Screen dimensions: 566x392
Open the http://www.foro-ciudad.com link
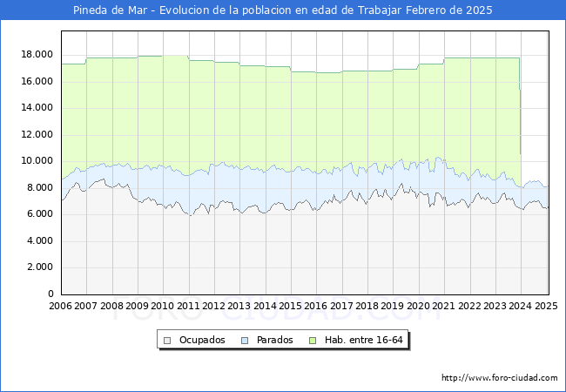pos(500,378)
